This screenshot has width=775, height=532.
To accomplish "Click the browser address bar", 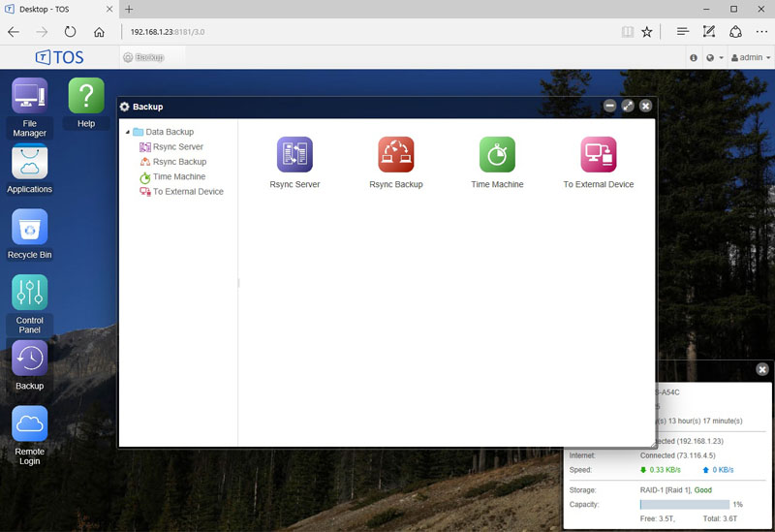I will [x=368, y=32].
